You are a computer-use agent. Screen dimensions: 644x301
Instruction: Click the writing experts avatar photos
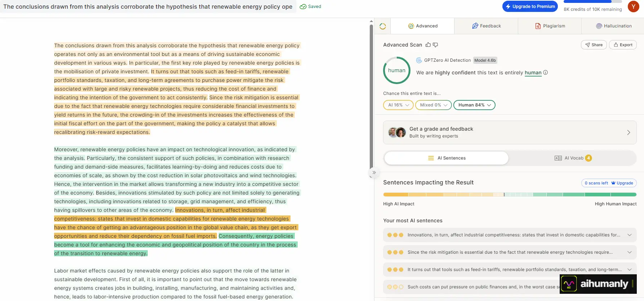(397, 132)
